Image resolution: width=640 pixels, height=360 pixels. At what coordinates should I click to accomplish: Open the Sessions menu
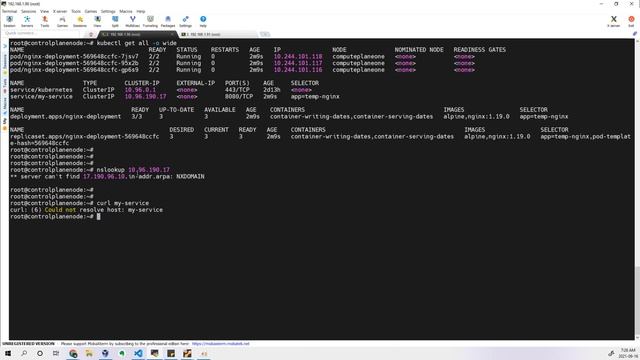click(x=29, y=11)
